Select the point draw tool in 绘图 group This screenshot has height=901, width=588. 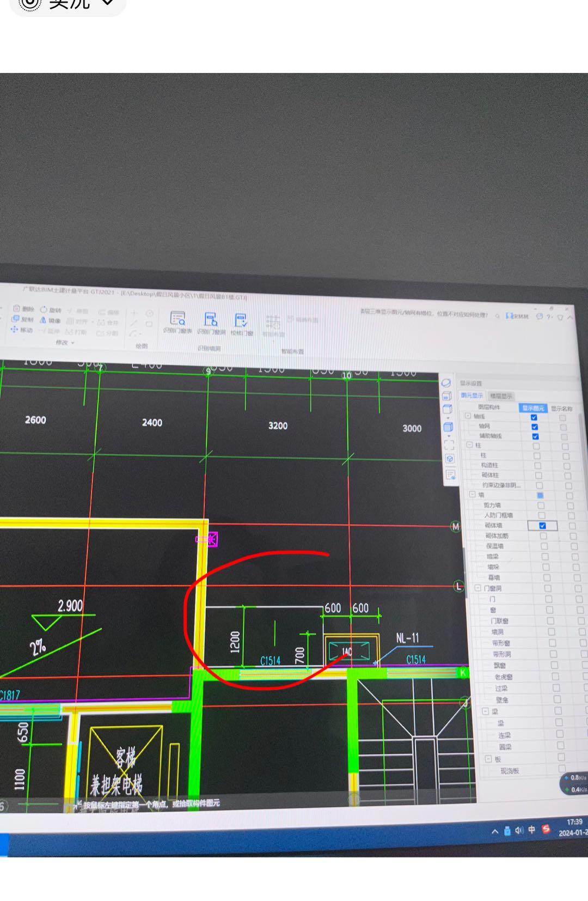coord(133,313)
